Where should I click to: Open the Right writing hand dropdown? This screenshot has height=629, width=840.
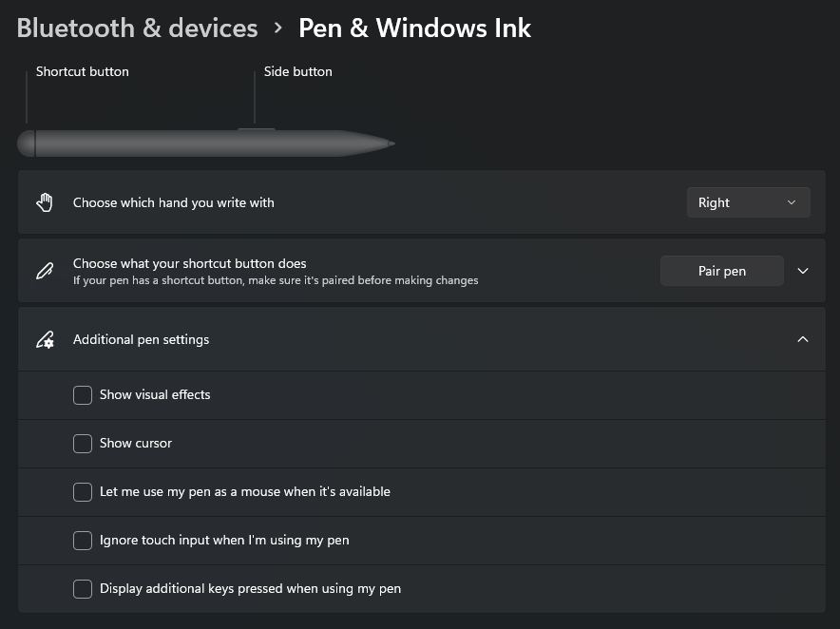[x=749, y=202]
